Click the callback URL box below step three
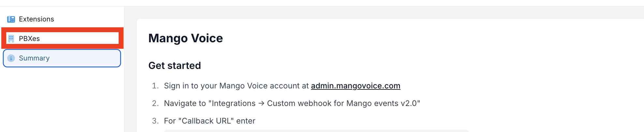 pyautogui.click(x=316, y=131)
